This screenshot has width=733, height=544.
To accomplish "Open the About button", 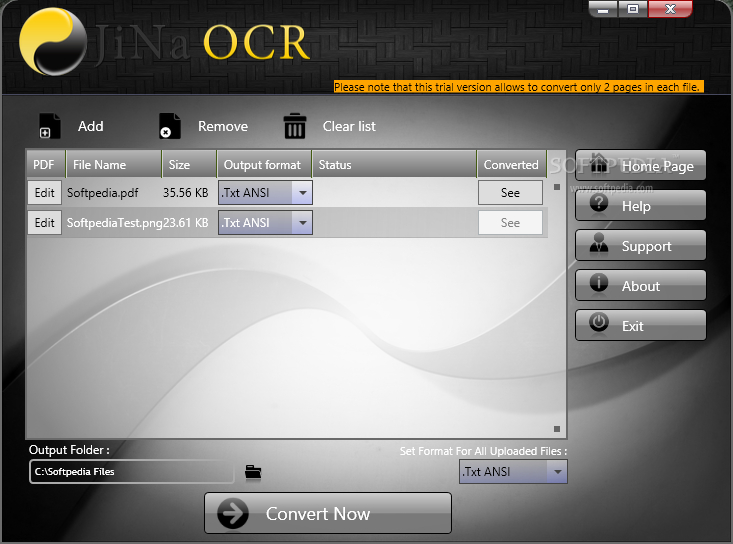I will pos(640,285).
